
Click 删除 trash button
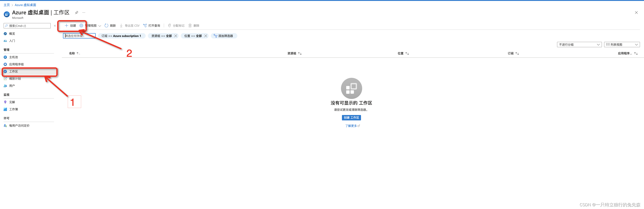click(x=194, y=26)
